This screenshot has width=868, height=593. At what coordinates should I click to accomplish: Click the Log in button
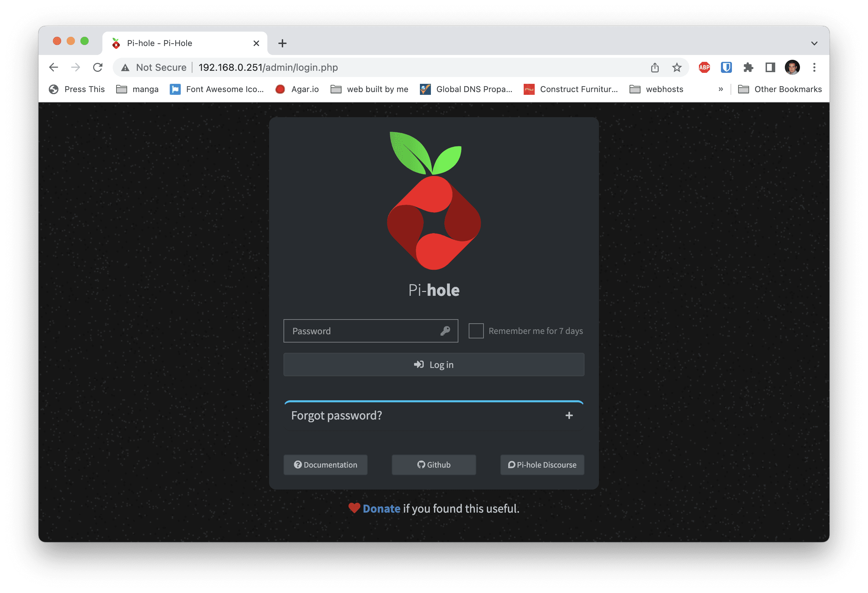(x=434, y=365)
